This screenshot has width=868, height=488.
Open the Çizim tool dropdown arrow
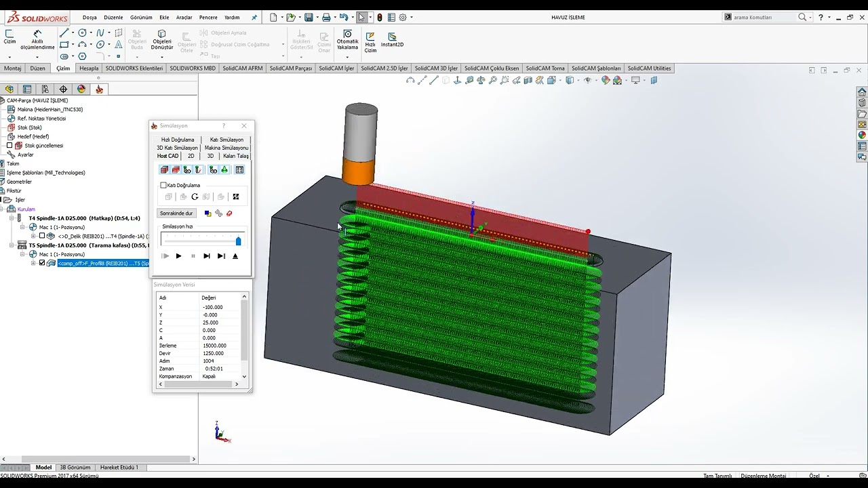coord(9,57)
